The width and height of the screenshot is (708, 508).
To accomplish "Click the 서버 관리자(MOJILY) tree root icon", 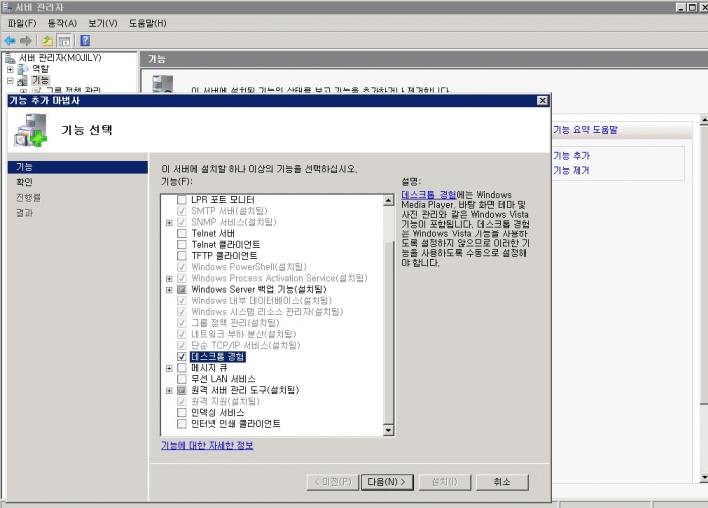I will coord(10,58).
